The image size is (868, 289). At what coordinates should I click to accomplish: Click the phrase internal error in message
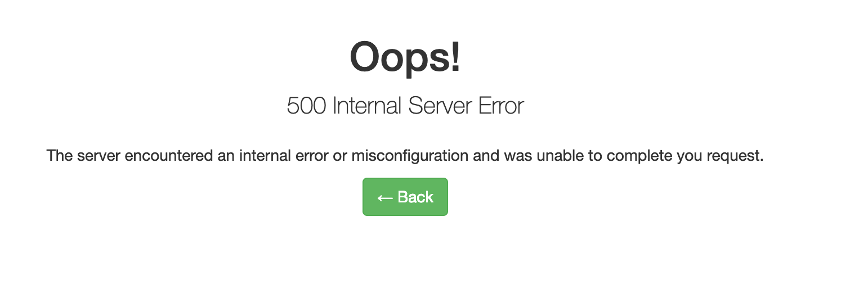[x=284, y=155]
